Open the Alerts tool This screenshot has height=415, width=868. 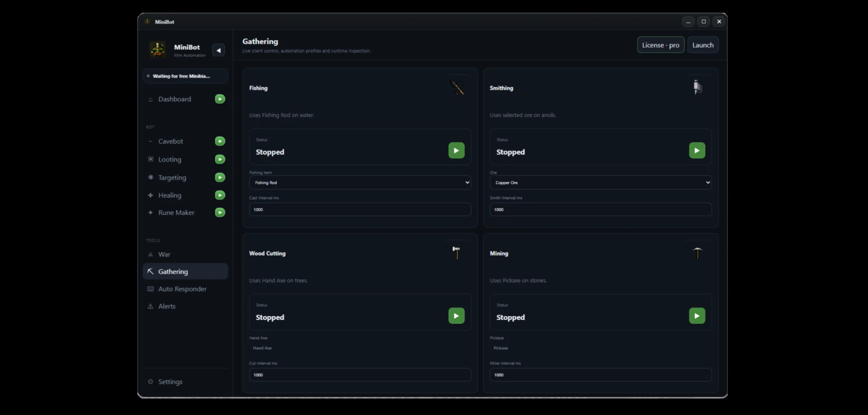[x=185, y=306]
